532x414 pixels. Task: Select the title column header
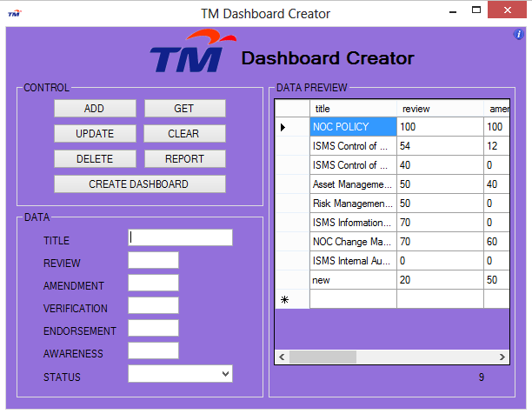click(353, 109)
